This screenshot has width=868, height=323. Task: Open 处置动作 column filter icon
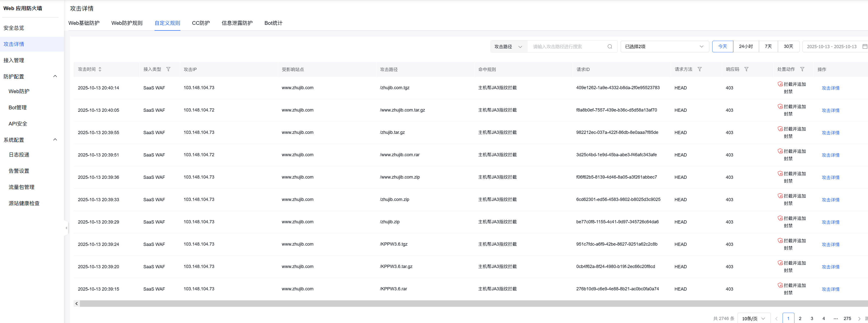coord(802,69)
